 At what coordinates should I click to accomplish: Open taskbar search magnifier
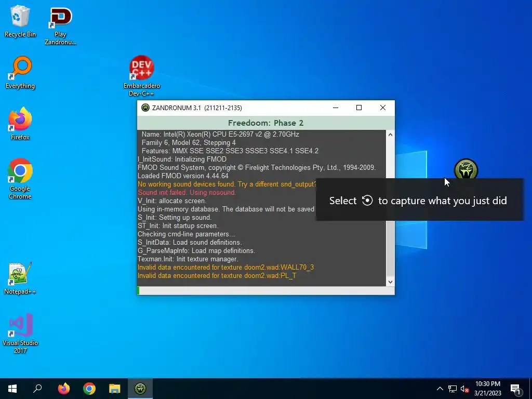coord(37,389)
